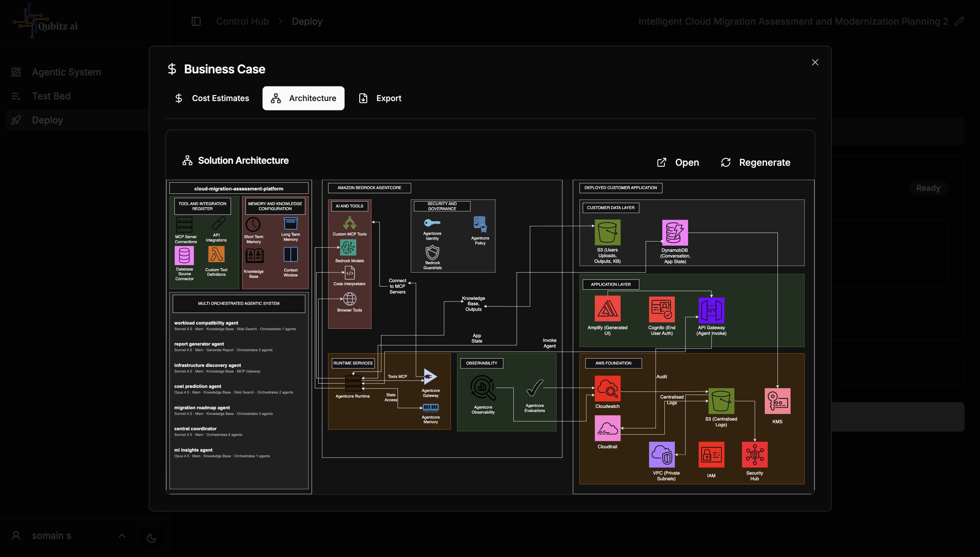
Task: Close the Business Case dialog
Action: [x=815, y=62]
